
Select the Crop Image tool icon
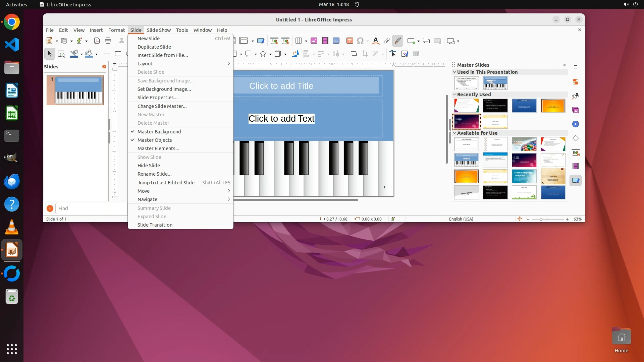click(365, 54)
